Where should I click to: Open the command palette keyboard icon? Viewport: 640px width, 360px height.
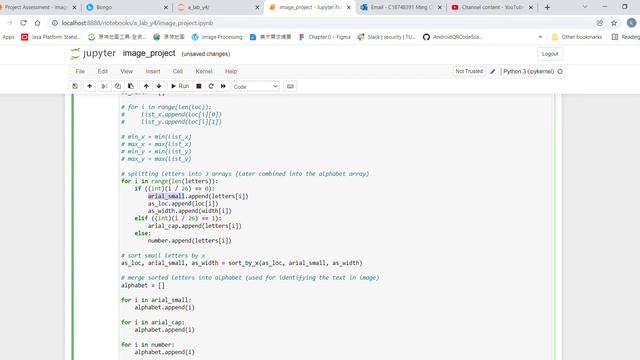[290, 86]
